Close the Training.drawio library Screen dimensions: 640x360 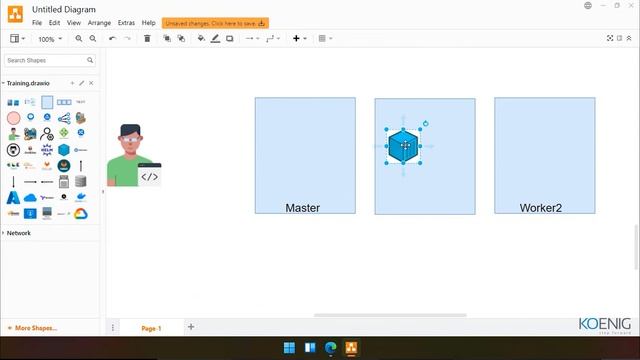coord(91,83)
